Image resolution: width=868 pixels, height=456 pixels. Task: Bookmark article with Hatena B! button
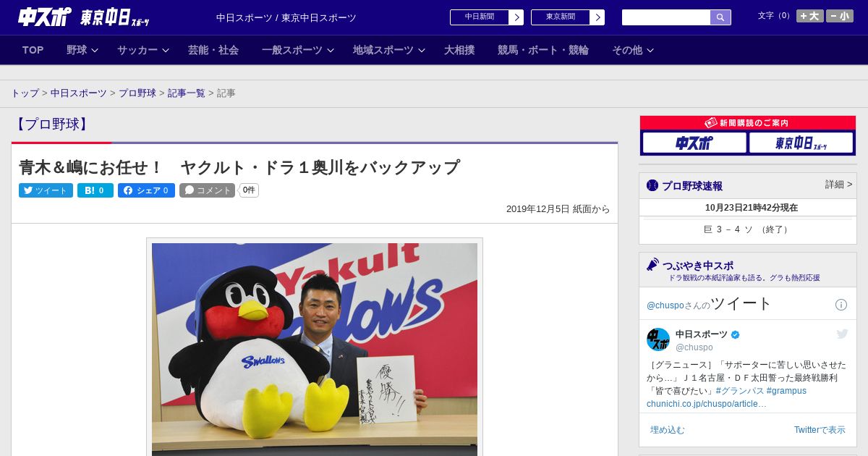point(95,190)
